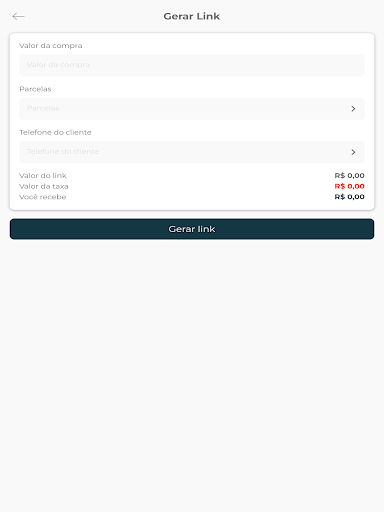Focus the Valor da compra input field
Image resolution: width=384 pixels, height=512 pixels.
coord(192,65)
